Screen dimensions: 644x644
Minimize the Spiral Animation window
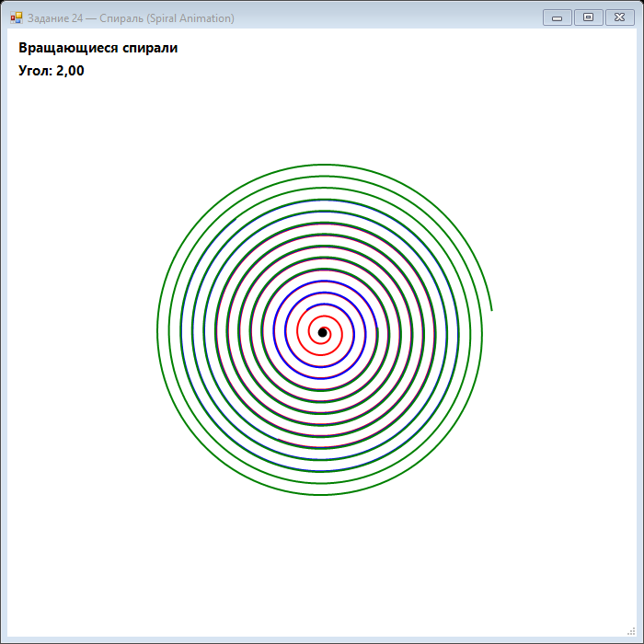[557, 17]
